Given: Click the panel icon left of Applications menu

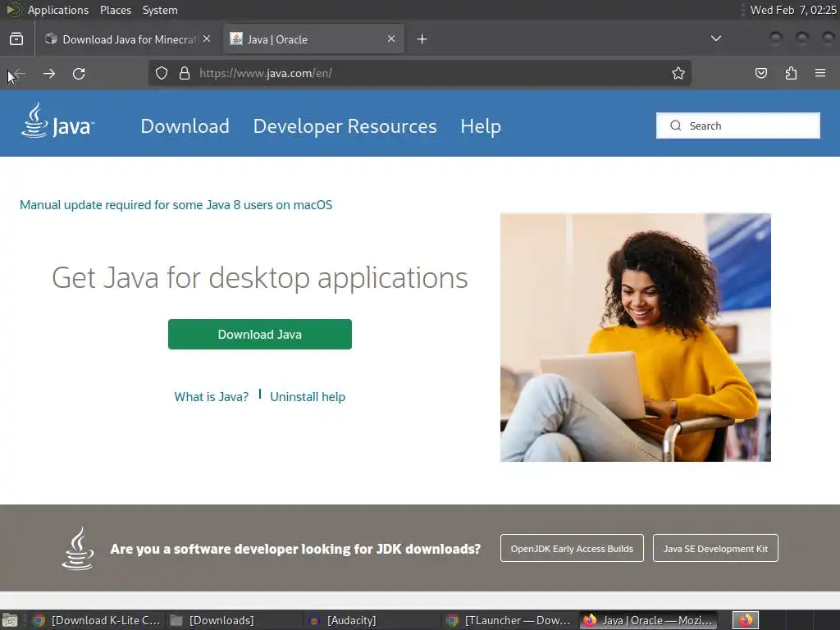Looking at the screenshot, I should click(x=13, y=10).
